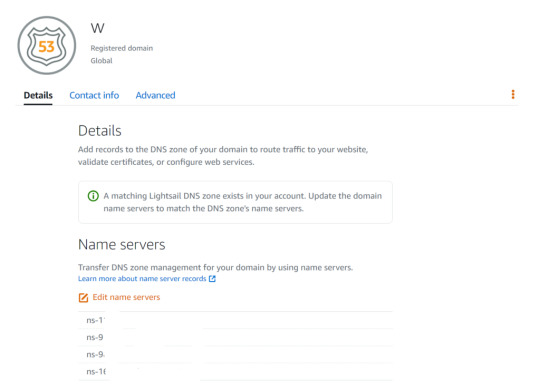Click the matching Lightsail DNS zone notice text

click(242, 202)
